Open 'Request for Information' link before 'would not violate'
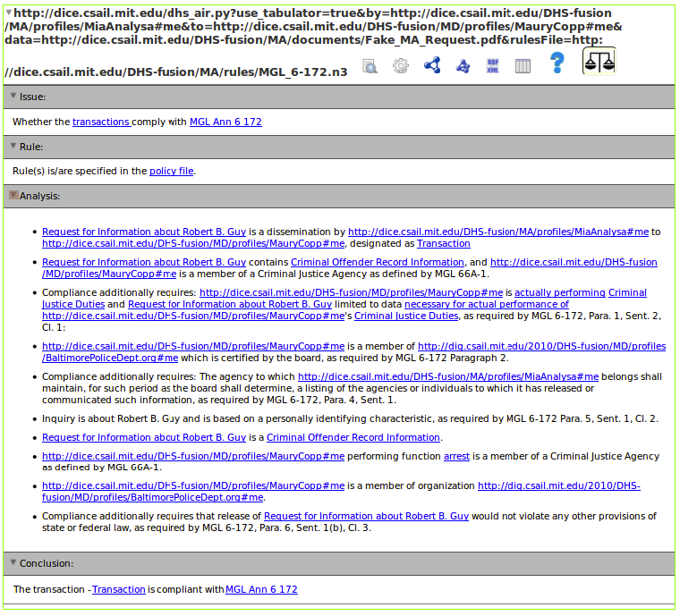Image resolution: width=680 pixels, height=616 pixels. (367, 517)
